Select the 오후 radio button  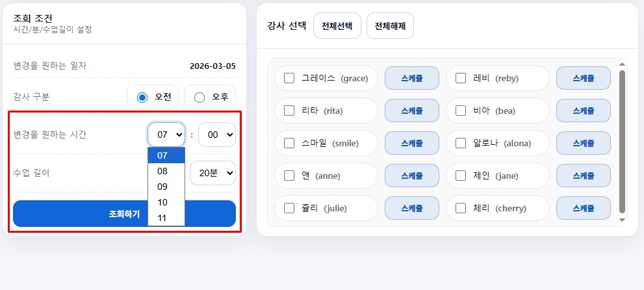click(x=200, y=98)
